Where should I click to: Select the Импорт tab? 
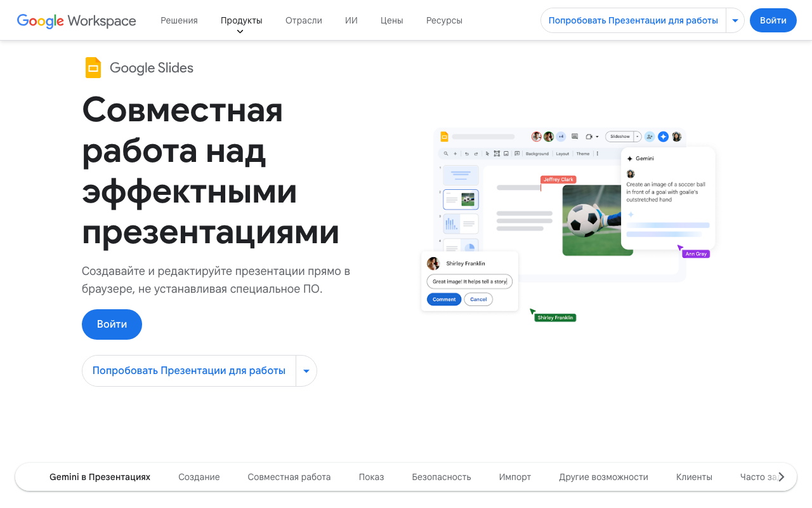515,477
